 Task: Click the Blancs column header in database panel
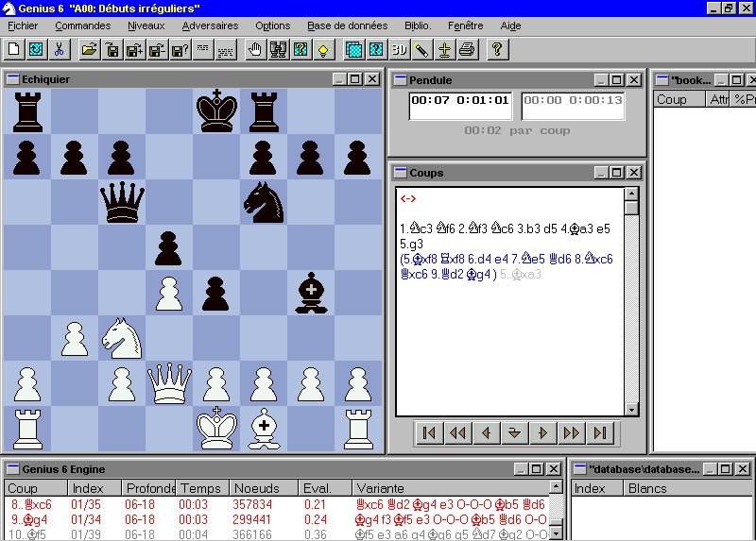(690, 488)
